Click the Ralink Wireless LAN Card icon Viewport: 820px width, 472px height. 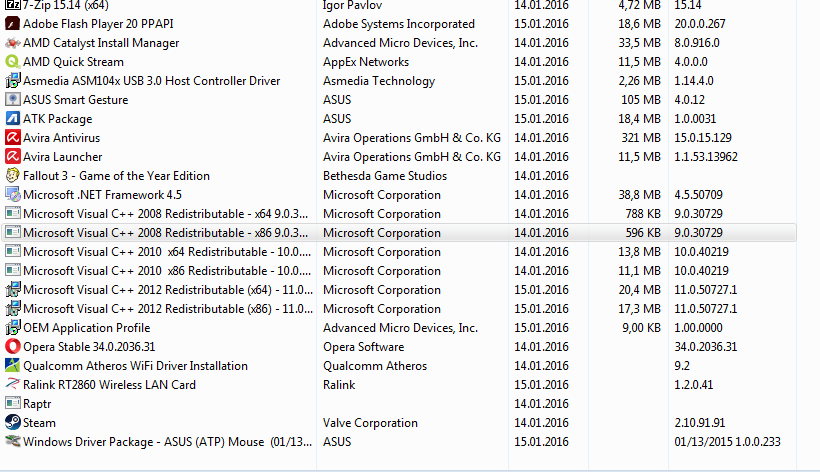tap(12, 385)
